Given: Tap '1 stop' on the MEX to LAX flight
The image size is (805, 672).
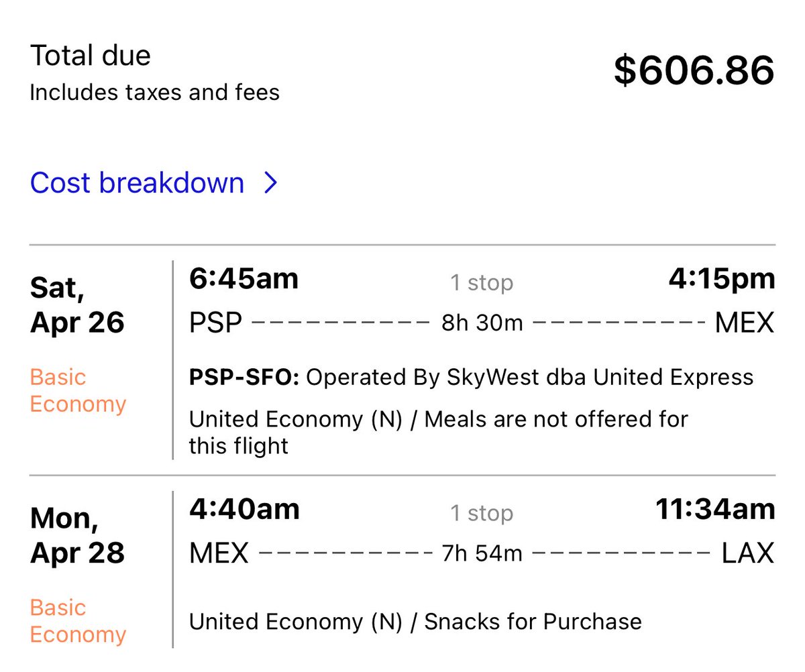Looking at the screenshot, I should pos(481,512).
